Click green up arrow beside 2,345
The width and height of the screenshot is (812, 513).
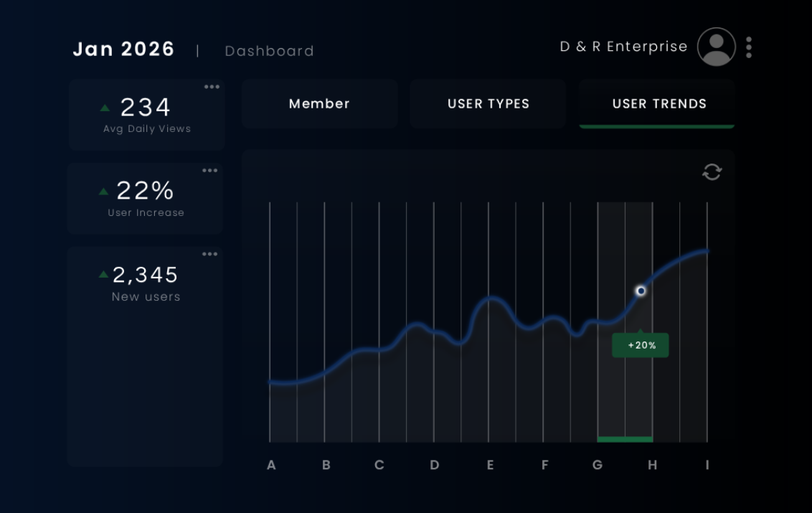coord(103,274)
